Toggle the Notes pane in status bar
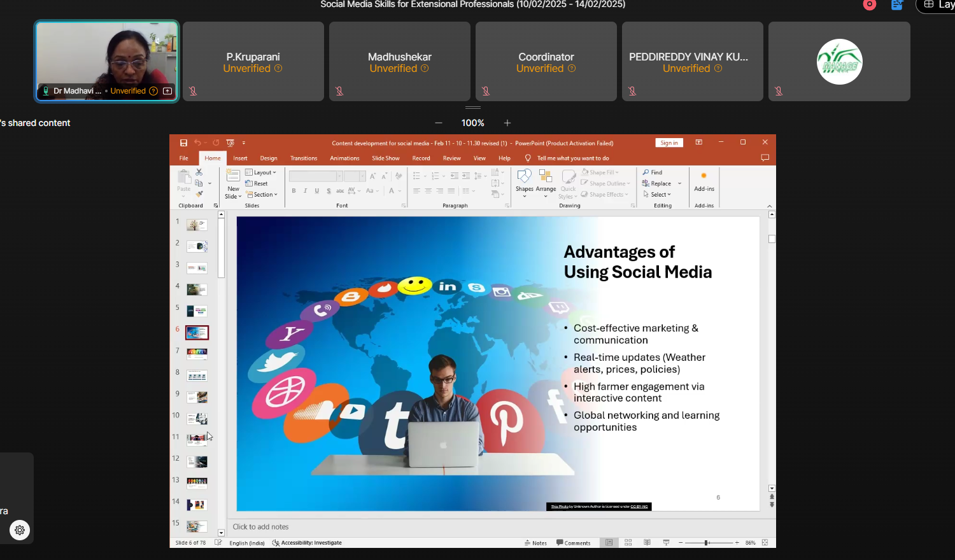Viewport: 955px width, 560px height. click(536, 543)
